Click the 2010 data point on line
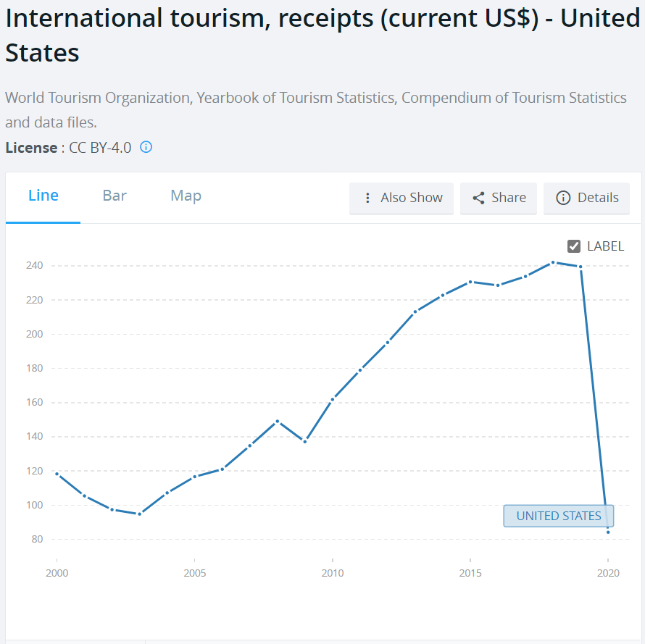The image size is (645, 644). [x=332, y=399]
